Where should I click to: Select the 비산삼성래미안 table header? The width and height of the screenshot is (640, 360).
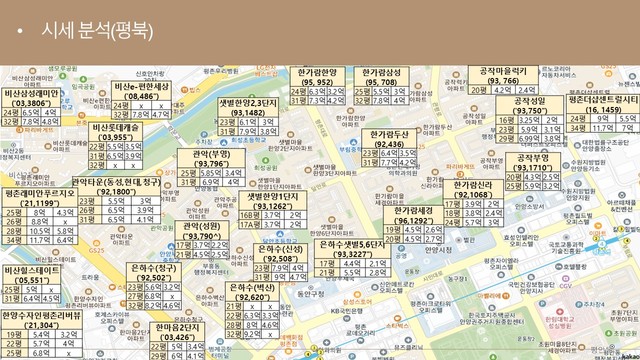(31, 98)
